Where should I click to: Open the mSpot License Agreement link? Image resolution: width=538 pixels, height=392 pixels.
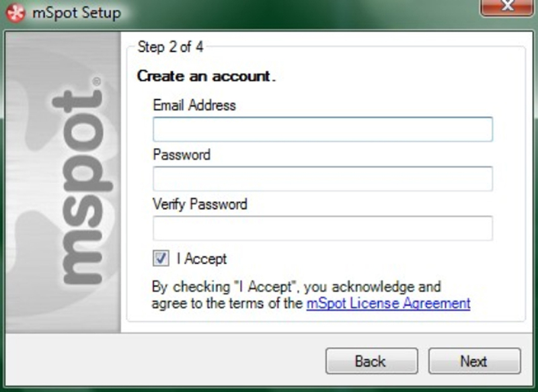(x=388, y=303)
